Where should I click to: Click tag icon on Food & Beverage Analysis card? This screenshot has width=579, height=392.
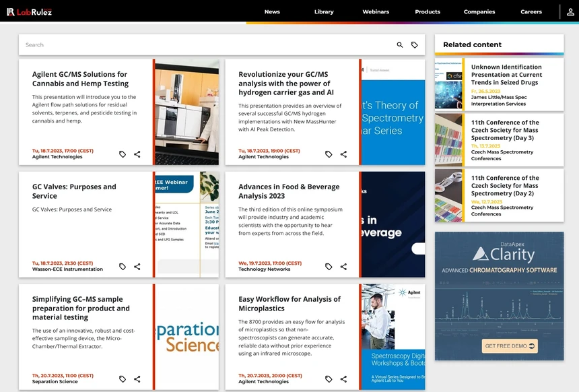tap(329, 266)
